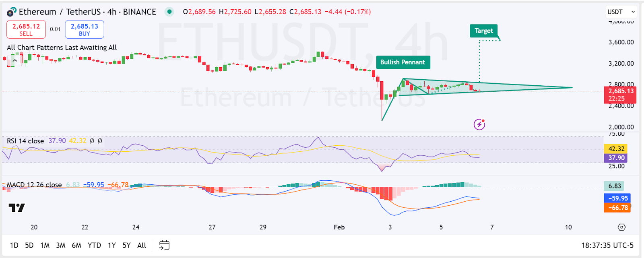Click the Ethereum symbol logo icon
The height and width of the screenshot is (258, 644).
tap(12, 12)
